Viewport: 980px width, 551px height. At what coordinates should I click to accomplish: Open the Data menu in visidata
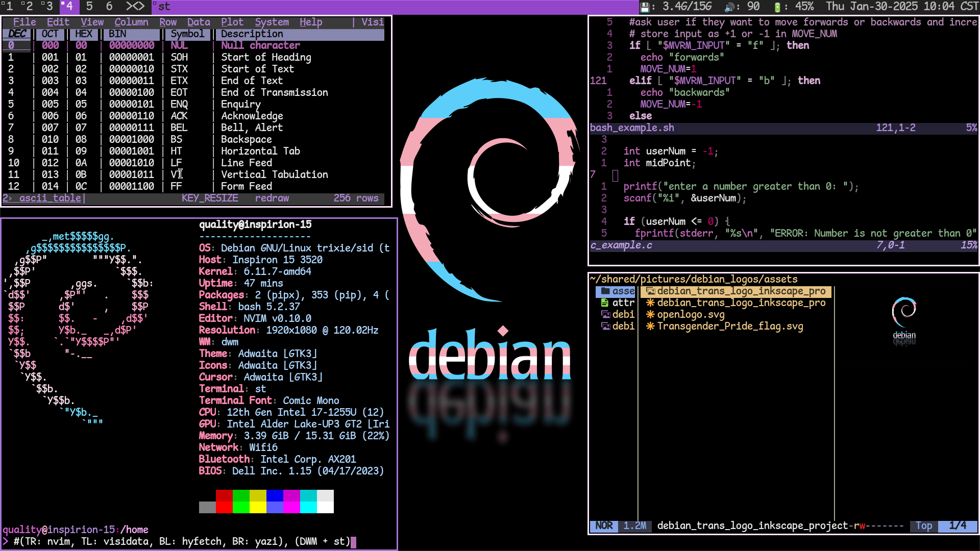(x=199, y=22)
